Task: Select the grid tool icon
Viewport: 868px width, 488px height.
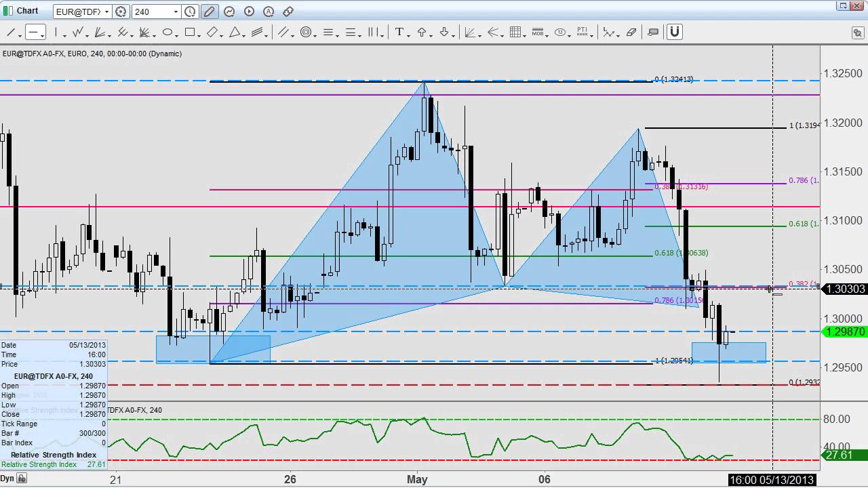Action: (x=515, y=32)
